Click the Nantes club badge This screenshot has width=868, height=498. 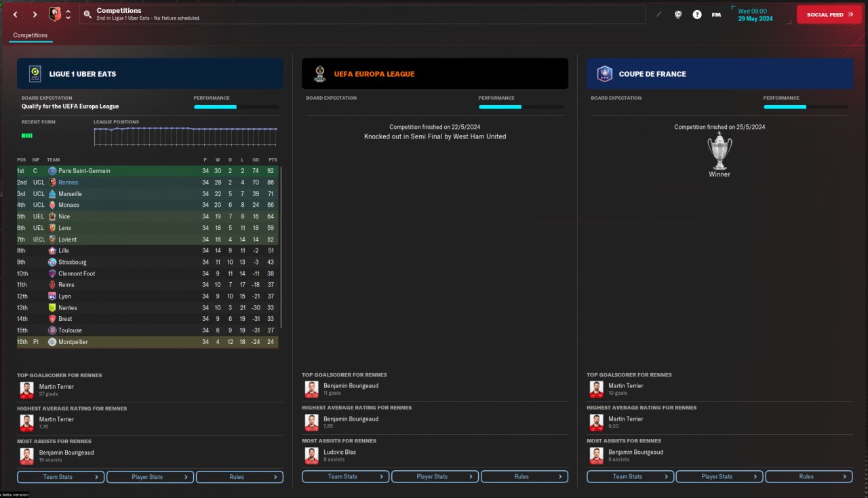tap(52, 307)
